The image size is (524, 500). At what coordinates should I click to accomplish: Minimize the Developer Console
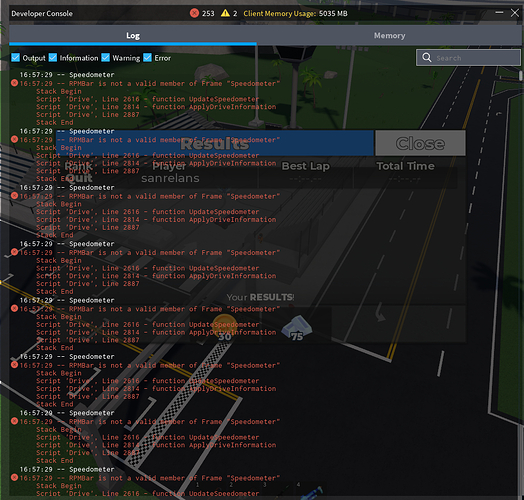[x=499, y=12]
